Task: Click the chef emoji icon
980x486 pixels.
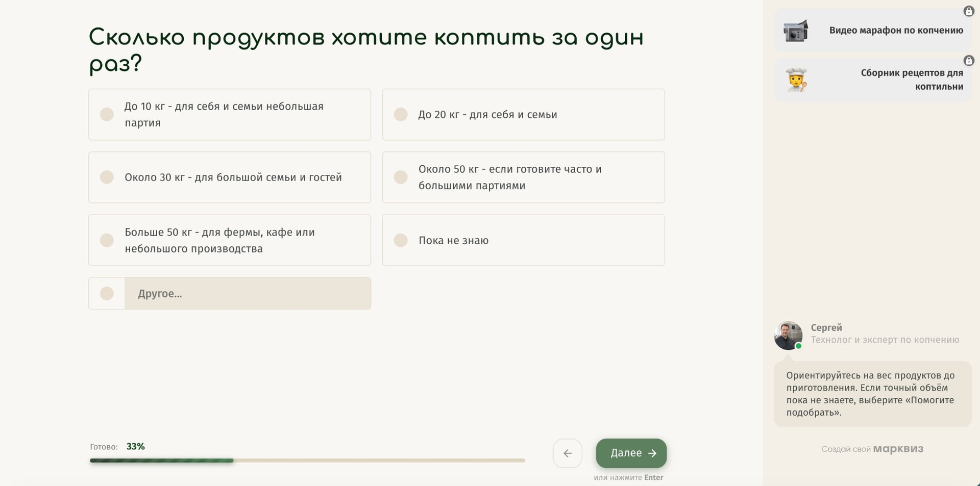Action: pyautogui.click(x=796, y=80)
